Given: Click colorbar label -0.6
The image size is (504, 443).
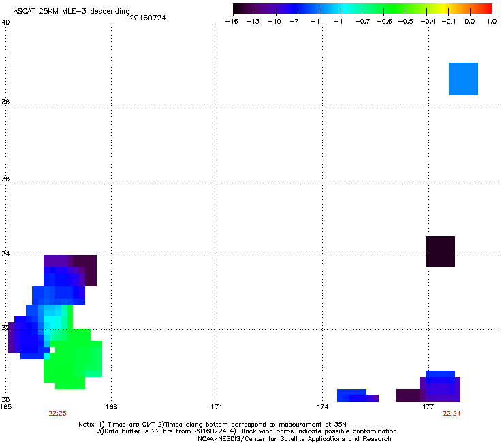Looking at the screenshot, I should [x=384, y=22].
